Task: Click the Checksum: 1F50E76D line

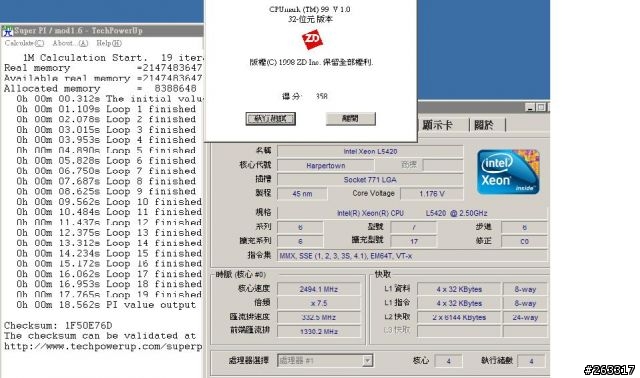Action: 58,325
